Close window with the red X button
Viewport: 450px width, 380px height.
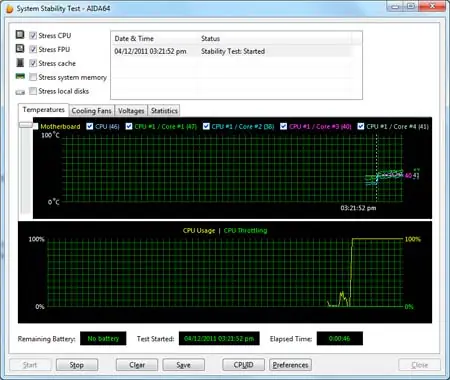432,6
